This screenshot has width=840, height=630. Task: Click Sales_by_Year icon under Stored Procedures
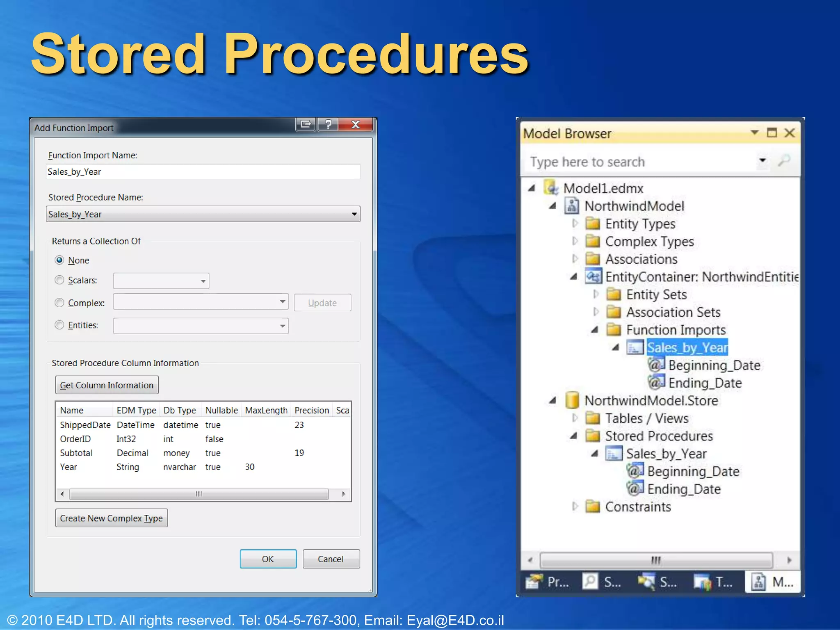click(614, 454)
